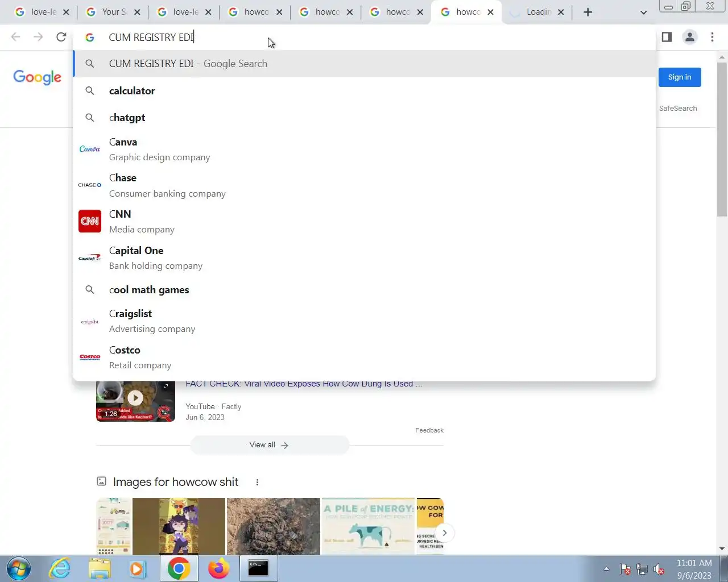The width and height of the screenshot is (728, 582).
Task: Open Windows Media Player from the taskbar
Action: (138, 568)
